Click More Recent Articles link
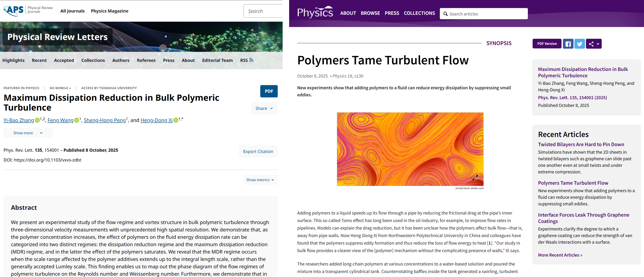Screen dimensions: 644x277 560,255
